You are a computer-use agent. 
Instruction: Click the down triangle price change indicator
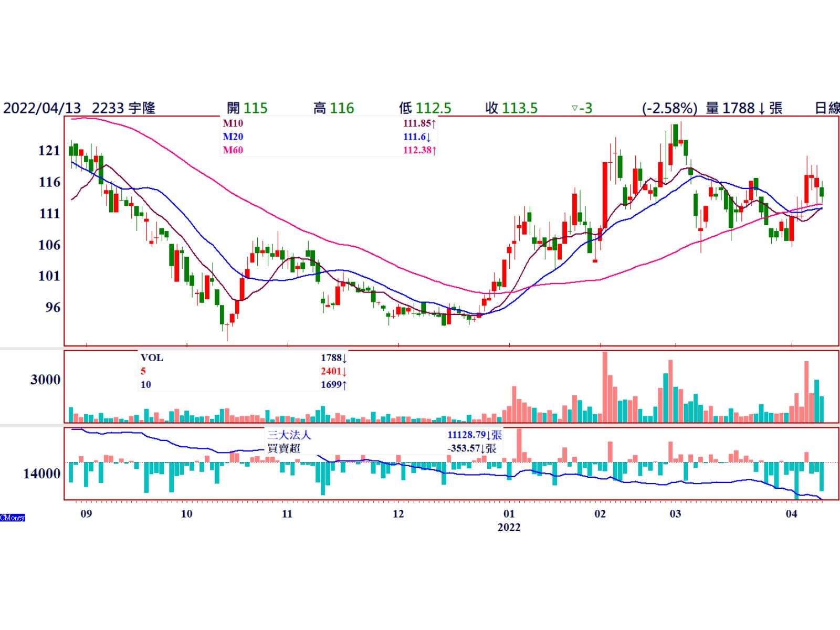[x=574, y=109]
